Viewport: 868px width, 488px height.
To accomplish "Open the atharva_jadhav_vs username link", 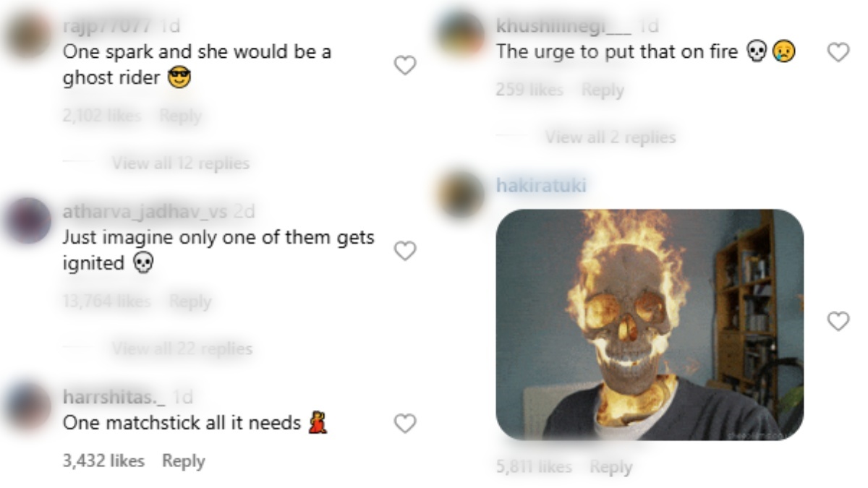I will coord(145,212).
